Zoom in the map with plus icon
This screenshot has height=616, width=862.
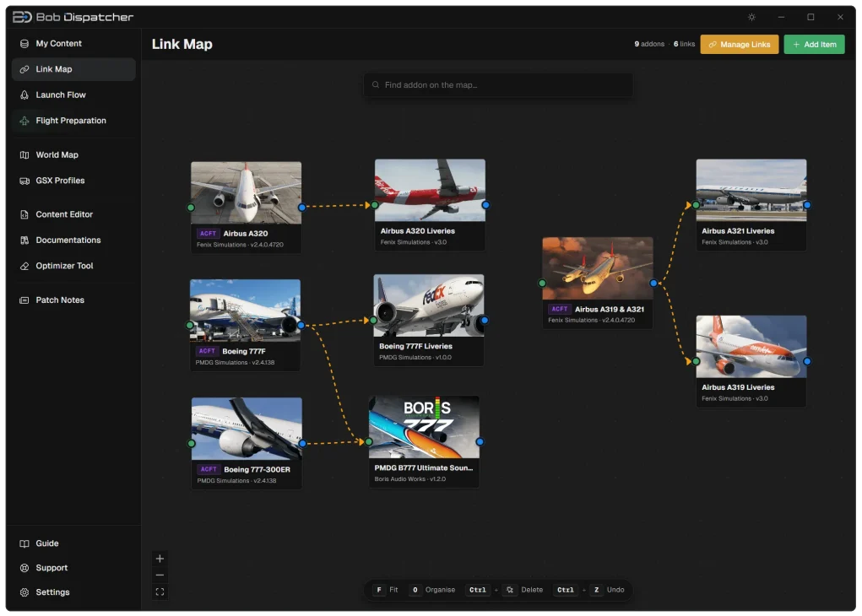click(x=160, y=559)
